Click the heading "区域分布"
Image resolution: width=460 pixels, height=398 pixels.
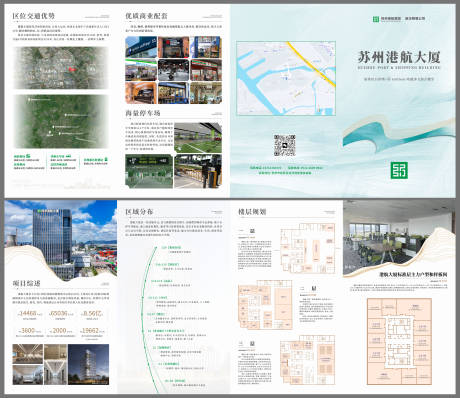[139, 212]
